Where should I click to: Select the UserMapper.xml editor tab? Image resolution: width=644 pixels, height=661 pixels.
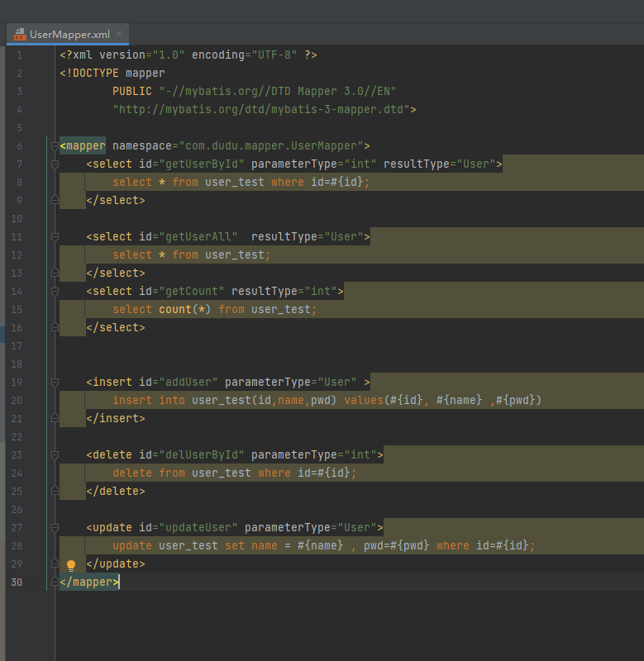(x=68, y=34)
